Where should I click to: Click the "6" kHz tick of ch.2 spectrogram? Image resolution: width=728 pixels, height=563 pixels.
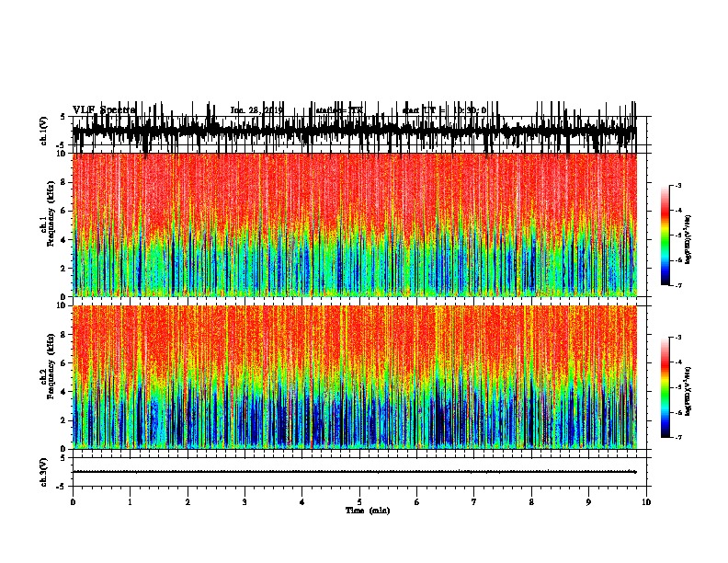click(x=64, y=362)
